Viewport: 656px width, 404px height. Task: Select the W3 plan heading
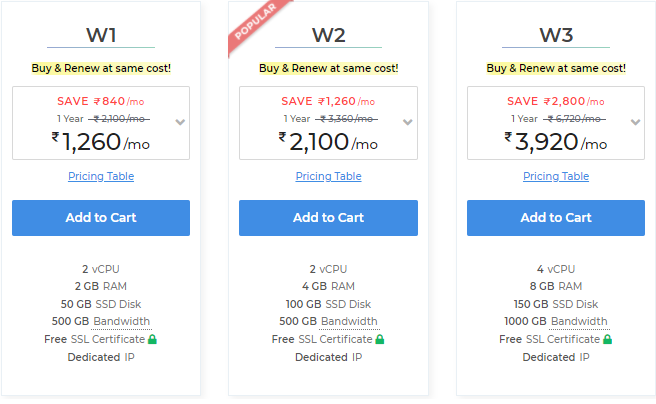tap(556, 35)
